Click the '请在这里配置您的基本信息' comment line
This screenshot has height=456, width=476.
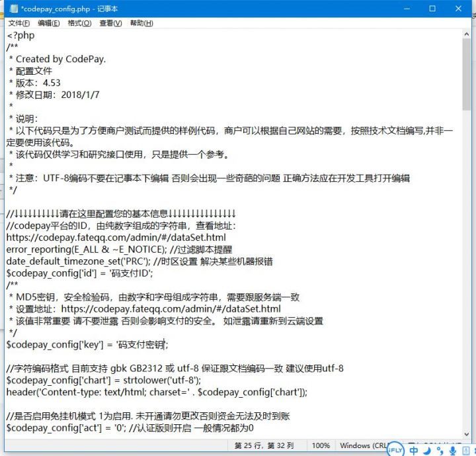121,214
